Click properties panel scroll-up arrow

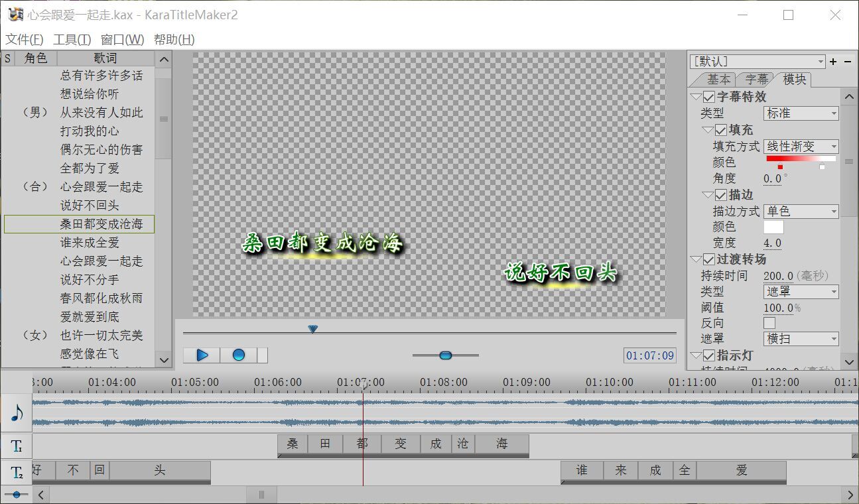(x=850, y=97)
